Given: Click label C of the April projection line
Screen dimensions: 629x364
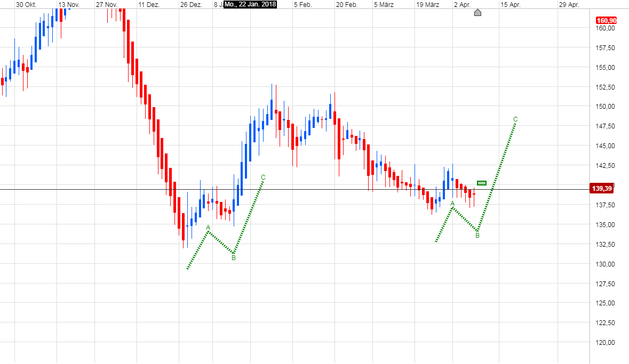Looking at the screenshot, I should 514,118.
